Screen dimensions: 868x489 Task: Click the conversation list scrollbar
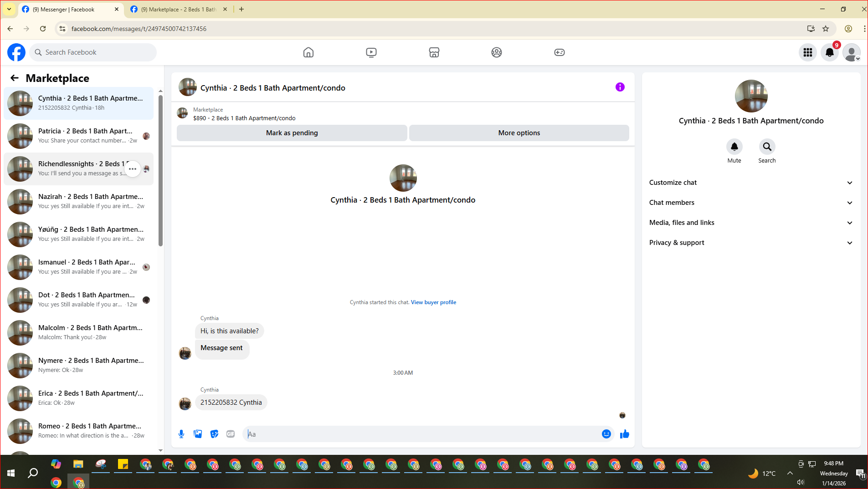click(x=160, y=171)
